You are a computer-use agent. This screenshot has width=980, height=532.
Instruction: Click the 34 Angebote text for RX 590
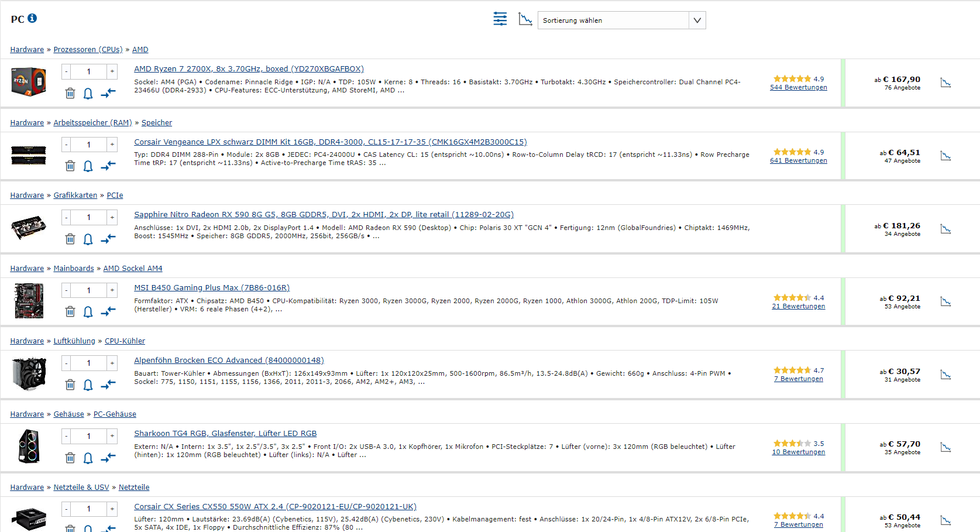(902, 234)
